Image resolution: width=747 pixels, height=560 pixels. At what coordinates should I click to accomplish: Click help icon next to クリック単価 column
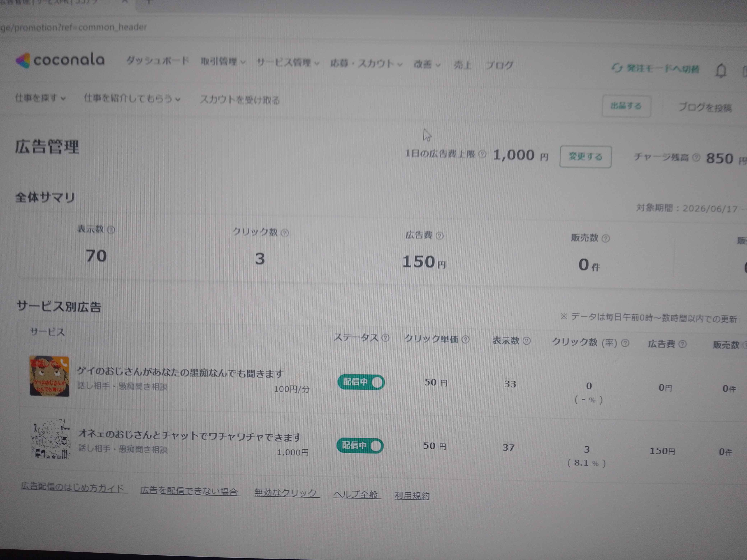(465, 340)
